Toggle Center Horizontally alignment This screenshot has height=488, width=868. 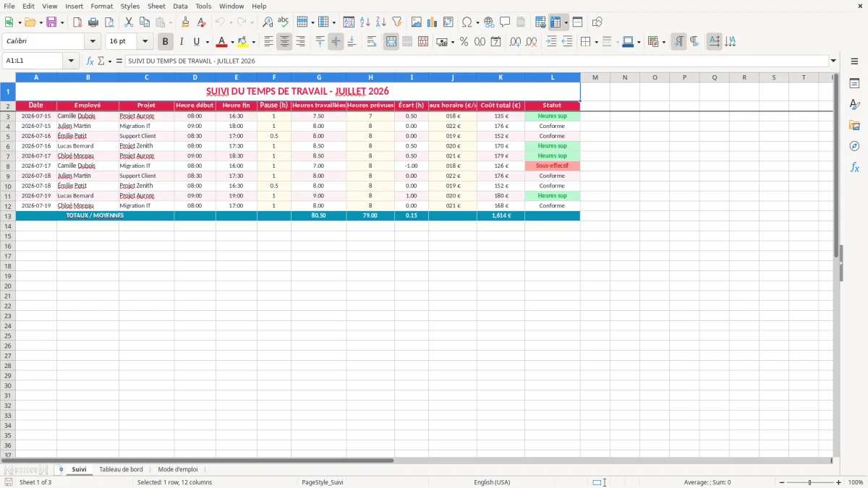(x=284, y=42)
